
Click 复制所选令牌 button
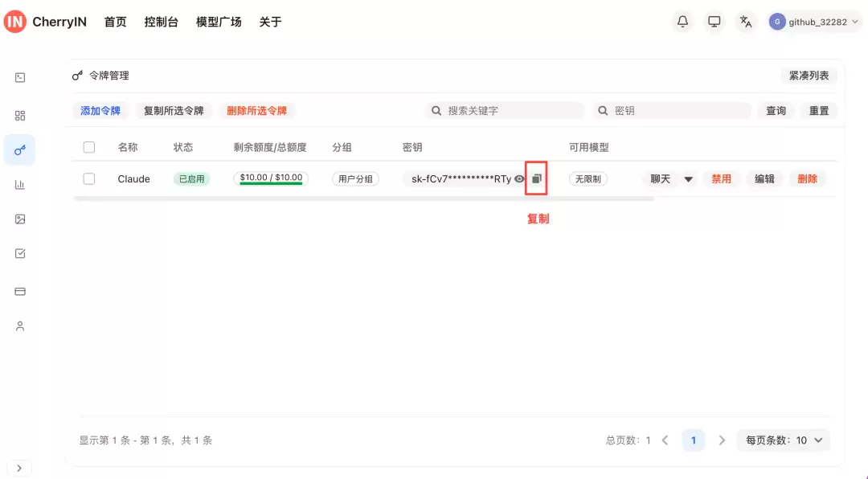(x=174, y=111)
